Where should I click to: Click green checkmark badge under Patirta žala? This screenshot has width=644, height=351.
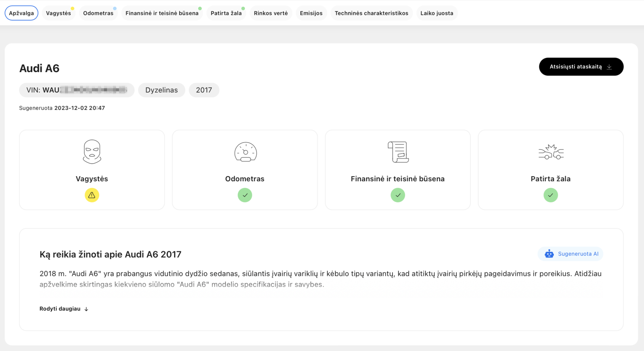point(550,195)
